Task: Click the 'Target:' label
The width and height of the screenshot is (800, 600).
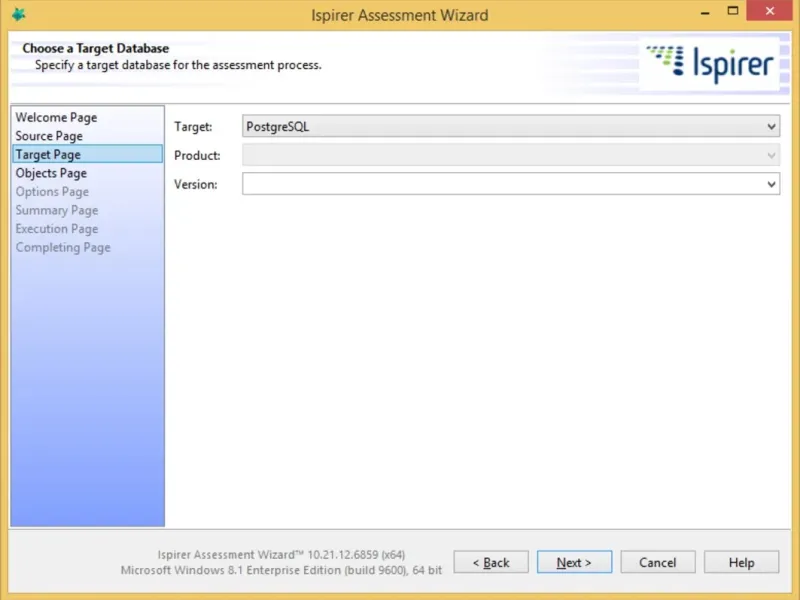Action: (193, 127)
